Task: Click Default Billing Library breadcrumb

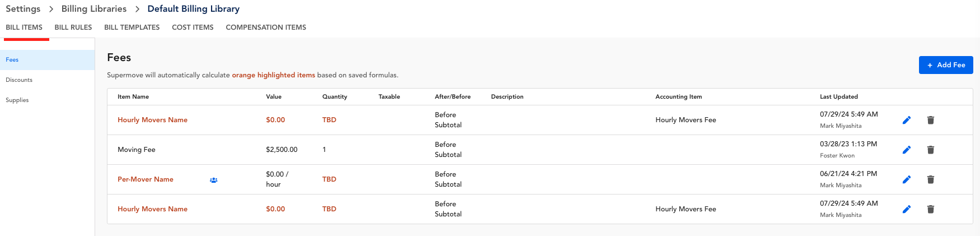Action: [194, 9]
